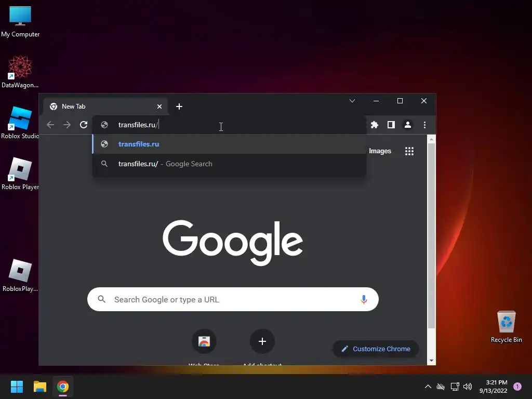The height and width of the screenshot is (399, 532).
Task: Open the notification badge in taskbar
Action: point(517,387)
